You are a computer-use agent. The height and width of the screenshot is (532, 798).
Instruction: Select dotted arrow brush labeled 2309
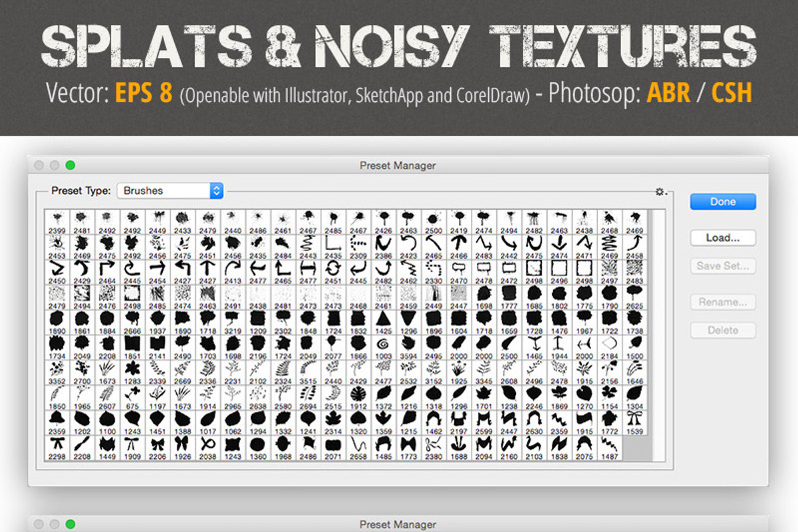(358, 247)
